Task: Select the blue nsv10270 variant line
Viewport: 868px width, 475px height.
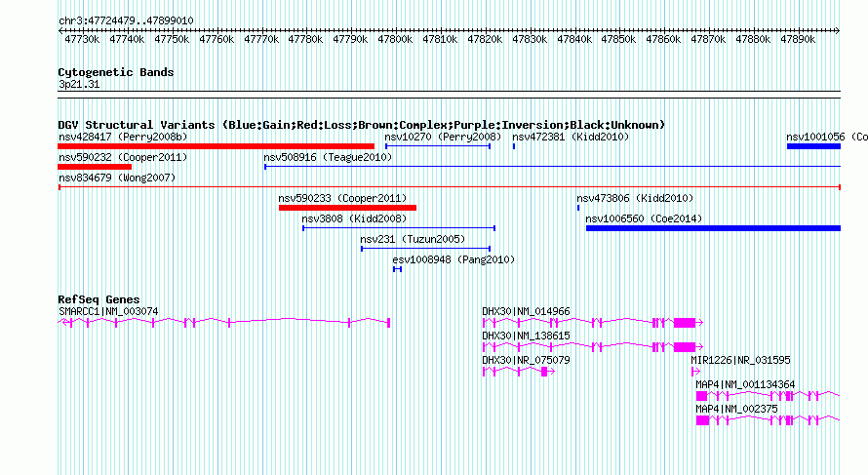Action: click(x=438, y=146)
